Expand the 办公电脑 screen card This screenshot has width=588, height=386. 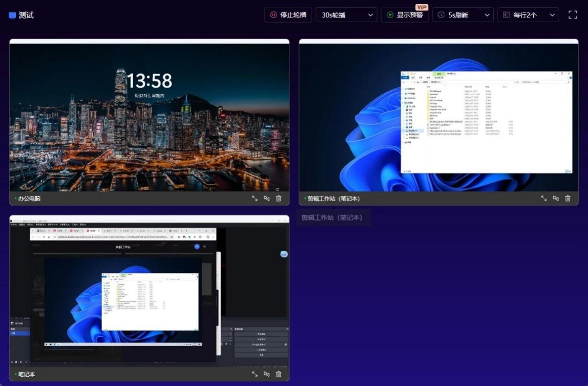[x=255, y=198]
